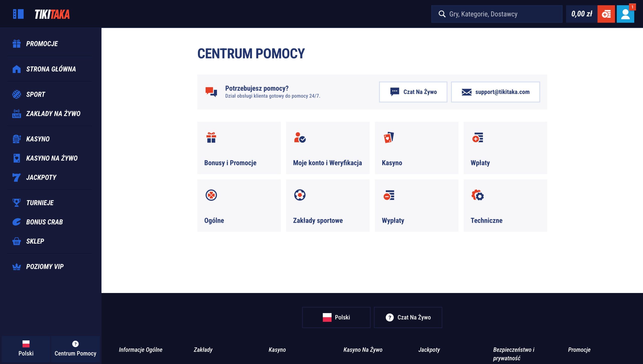Click the Jackpoty seven icon
643x364 pixels.
tap(17, 177)
